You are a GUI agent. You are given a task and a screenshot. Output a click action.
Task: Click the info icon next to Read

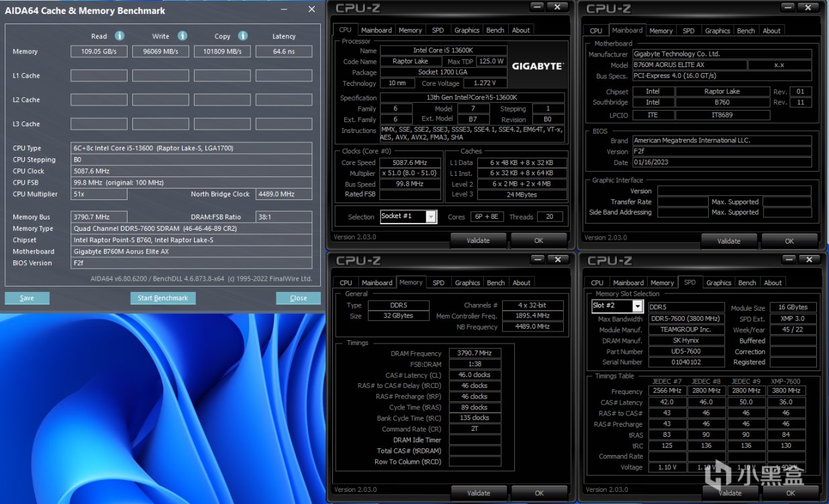[119, 36]
